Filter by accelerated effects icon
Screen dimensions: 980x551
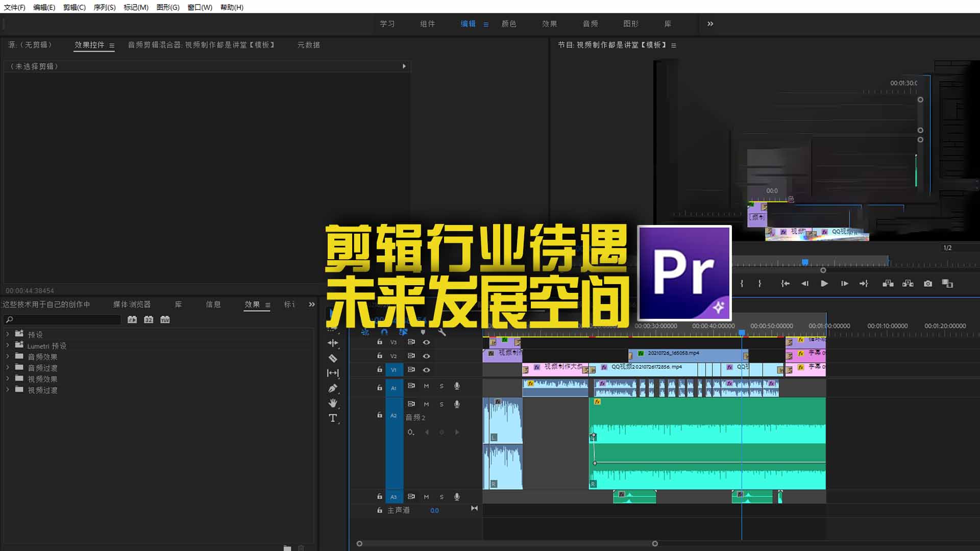[x=132, y=319]
